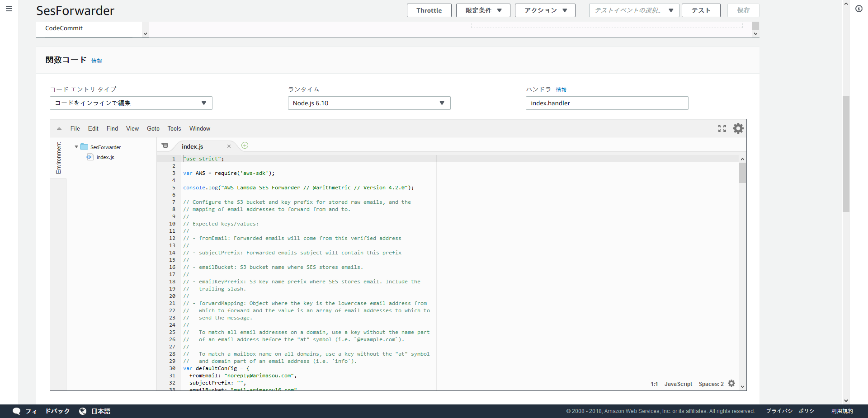
Task: Toggle editor fullscreen mode icon
Action: [722, 128]
